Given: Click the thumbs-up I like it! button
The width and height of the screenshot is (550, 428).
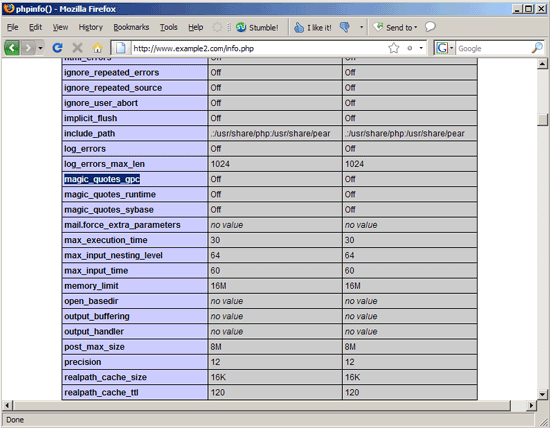Looking at the screenshot, I should 313,27.
